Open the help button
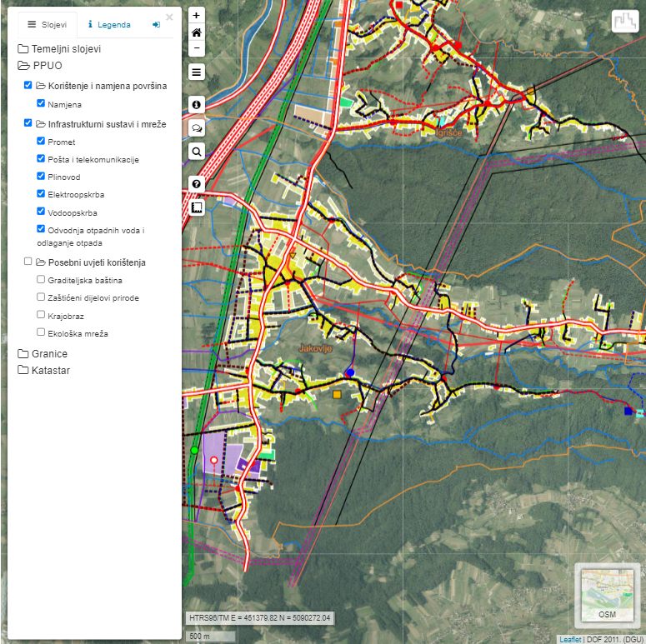Viewport: 646px width, 644px height. 196,183
